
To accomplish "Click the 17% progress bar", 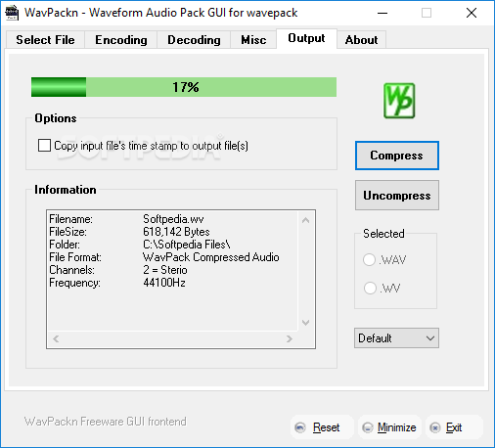I will click(184, 87).
